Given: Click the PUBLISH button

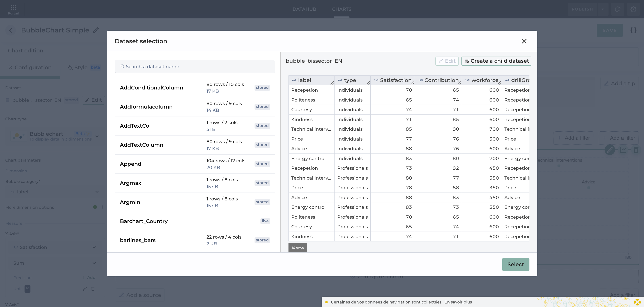Looking at the screenshot, I should [582, 9].
